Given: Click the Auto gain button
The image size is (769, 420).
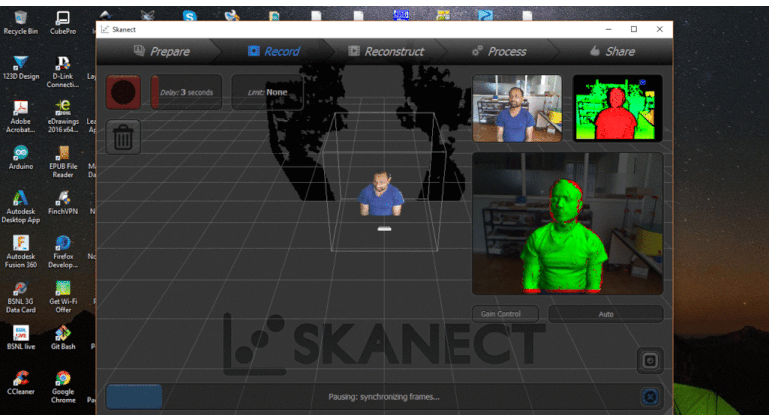Looking at the screenshot, I should click(x=605, y=314).
